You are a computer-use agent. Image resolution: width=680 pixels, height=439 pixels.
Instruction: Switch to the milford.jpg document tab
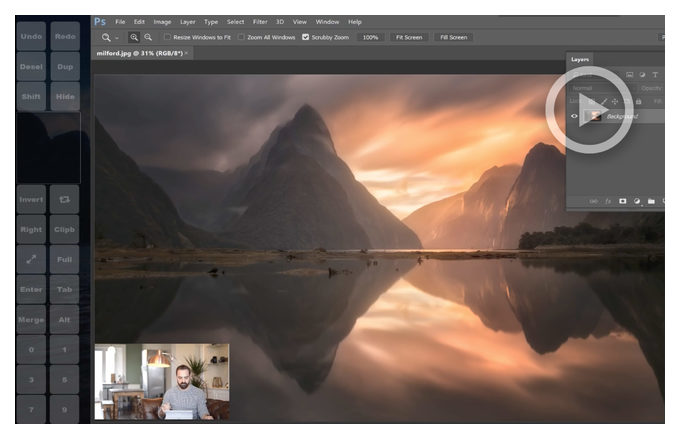[x=139, y=53]
